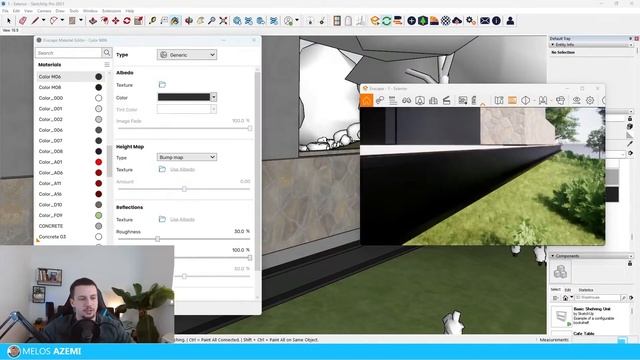The width and height of the screenshot is (640, 360).
Task: Choose the Line pencil tool
Action: (x=35, y=20)
